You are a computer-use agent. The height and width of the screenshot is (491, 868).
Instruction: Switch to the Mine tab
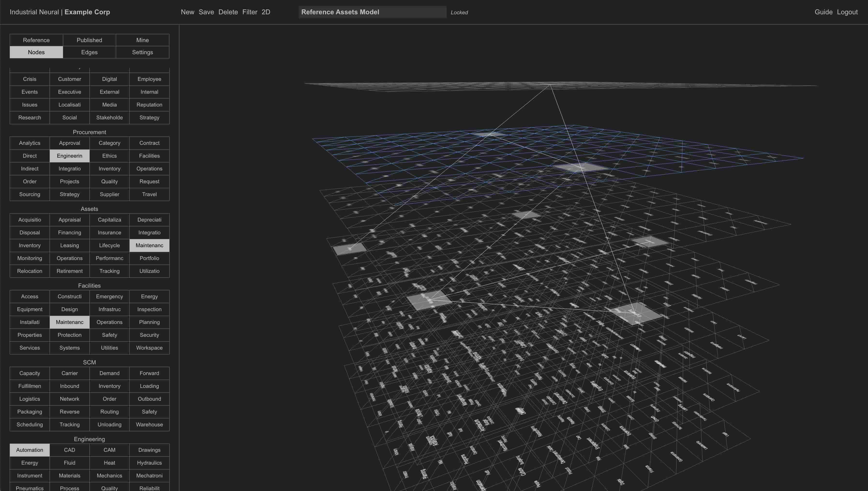click(x=142, y=40)
